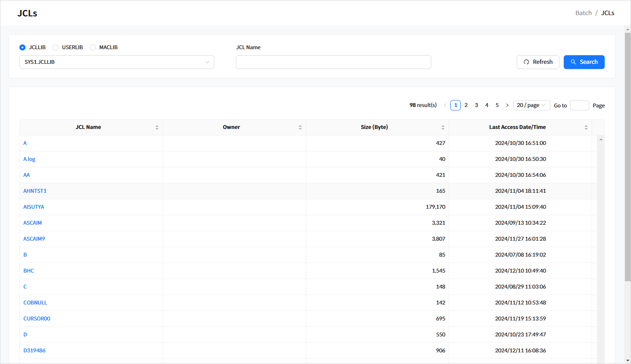Screen dimensions: 631x364
Task: Sort by Size (Byte) using sort arrows
Action: tap(443, 127)
